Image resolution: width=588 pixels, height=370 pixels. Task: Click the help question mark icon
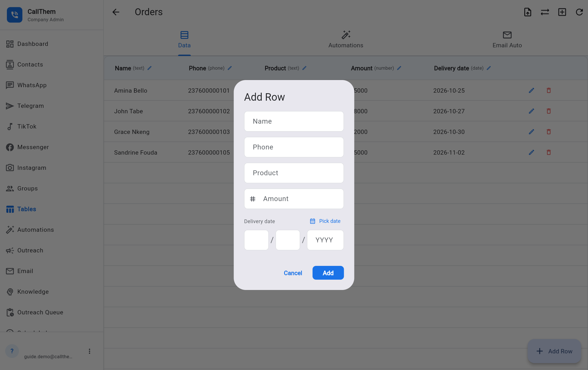click(12, 351)
